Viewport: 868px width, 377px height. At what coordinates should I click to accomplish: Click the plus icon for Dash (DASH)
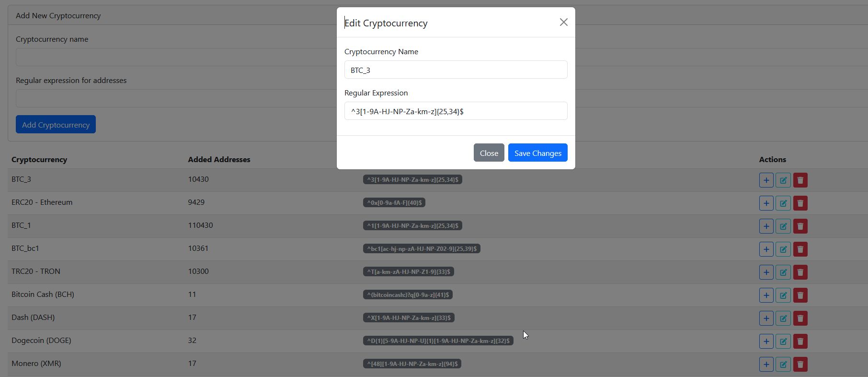coord(766,318)
